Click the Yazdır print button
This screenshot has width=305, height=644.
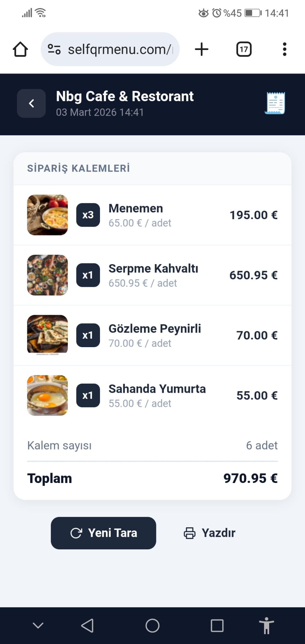pos(210,533)
